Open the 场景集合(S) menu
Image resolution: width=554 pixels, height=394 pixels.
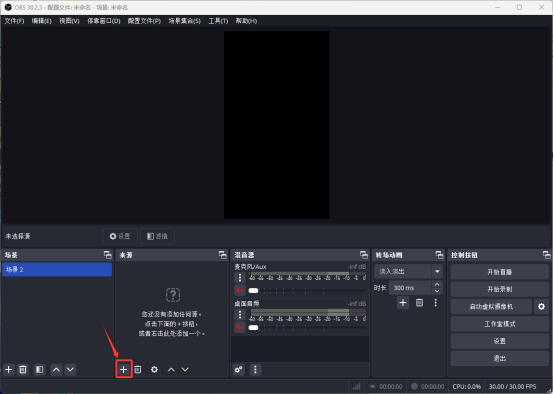point(184,21)
